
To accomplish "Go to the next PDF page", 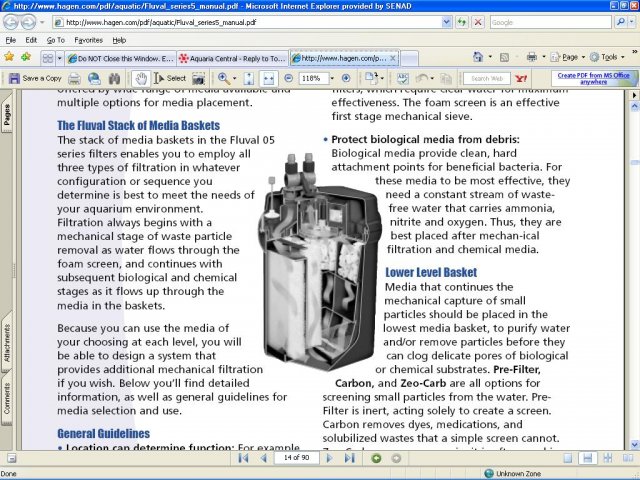I will point(329,458).
